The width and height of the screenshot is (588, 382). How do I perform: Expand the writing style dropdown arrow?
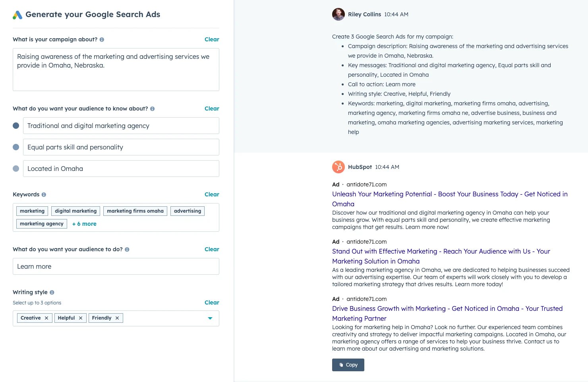210,318
